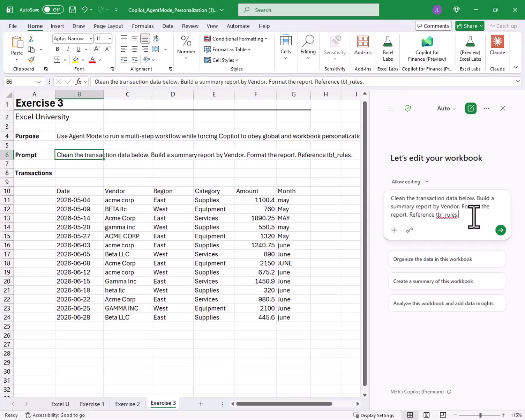
Task: Click Increase Indent icon
Action: (x=134, y=60)
